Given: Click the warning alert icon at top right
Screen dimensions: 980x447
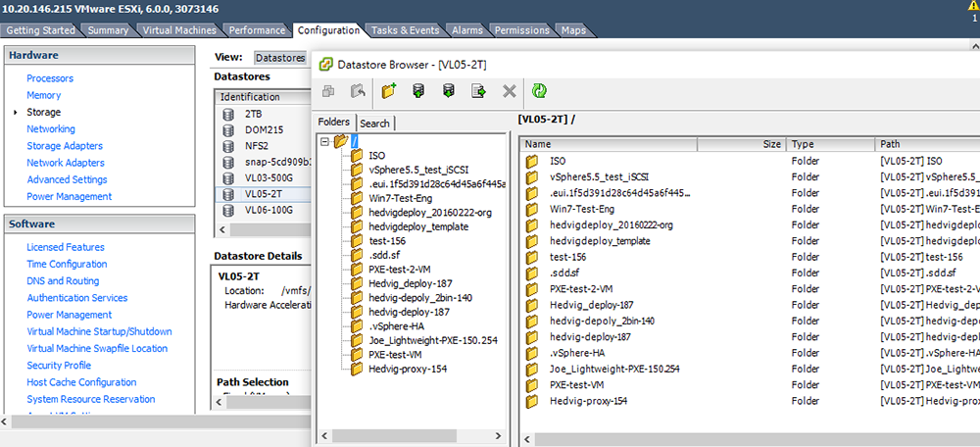Looking at the screenshot, I should (974, 6).
